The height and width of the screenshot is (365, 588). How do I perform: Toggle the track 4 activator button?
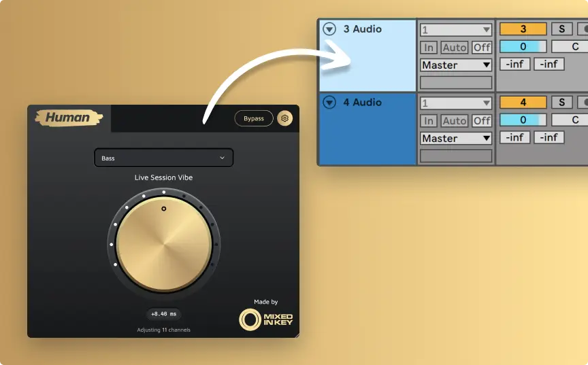pyautogui.click(x=523, y=102)
